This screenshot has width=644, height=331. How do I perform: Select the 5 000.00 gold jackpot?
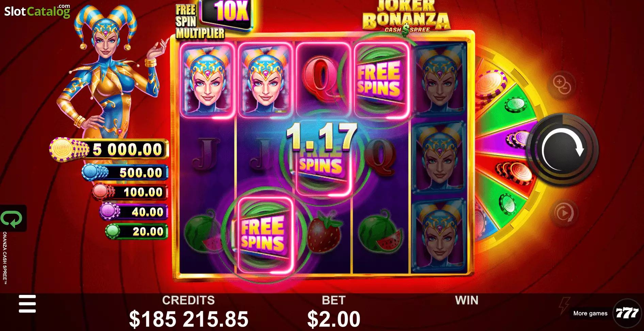109,149
